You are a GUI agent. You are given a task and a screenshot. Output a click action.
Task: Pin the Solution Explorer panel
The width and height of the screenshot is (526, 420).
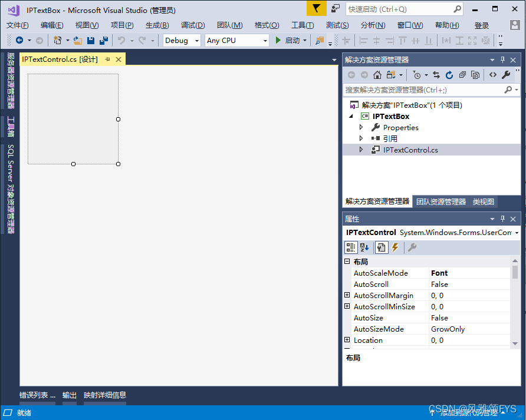point(502,59)
